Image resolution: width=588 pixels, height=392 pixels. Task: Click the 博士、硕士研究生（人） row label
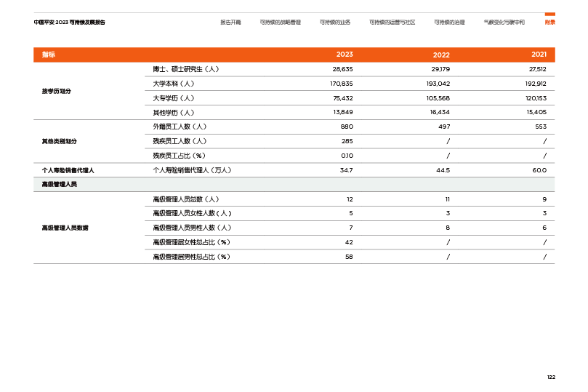pos(185,69)
